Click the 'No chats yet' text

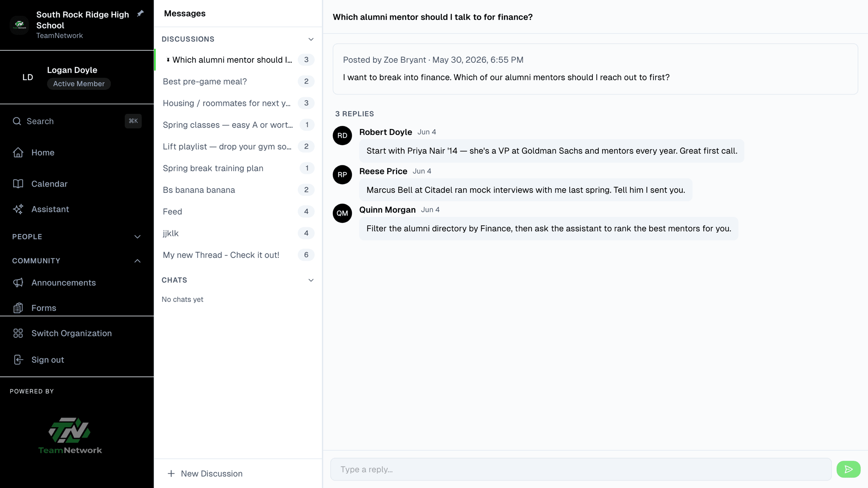pos(183,299)
